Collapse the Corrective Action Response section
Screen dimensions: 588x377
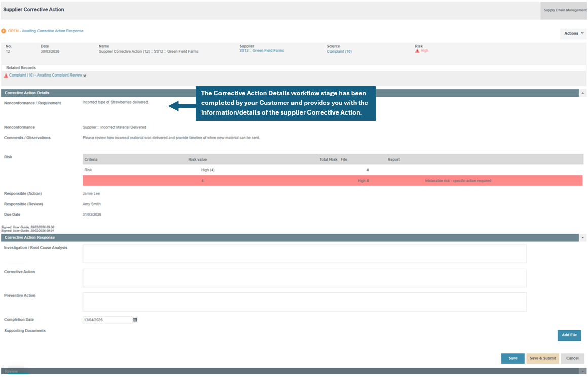coord(583,238)
